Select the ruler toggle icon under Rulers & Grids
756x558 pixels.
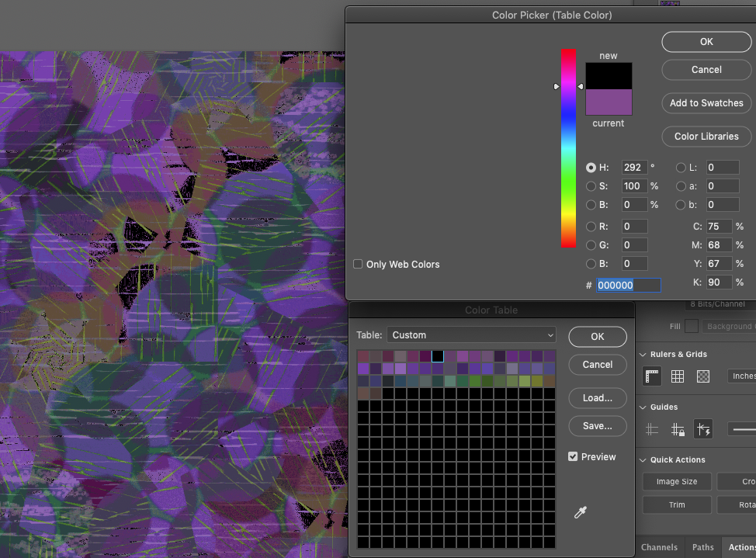click(651, 376)
